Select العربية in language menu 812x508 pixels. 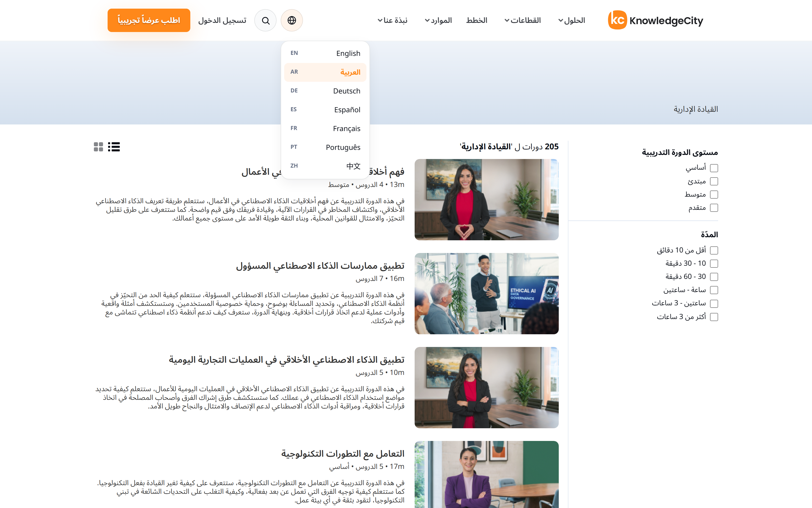(x=325, y=72)
